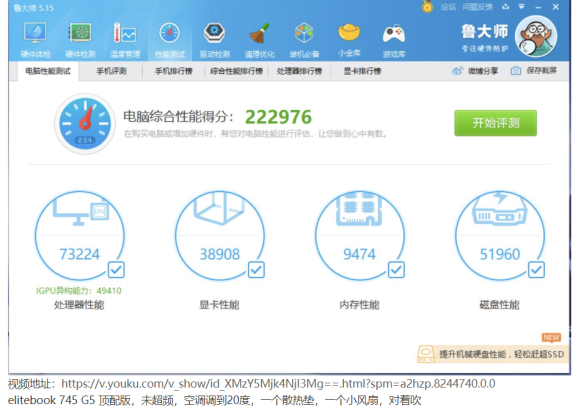Click the 电脑综合性能得分 heading text
This screenshot has width=581, height=409.
179,117
